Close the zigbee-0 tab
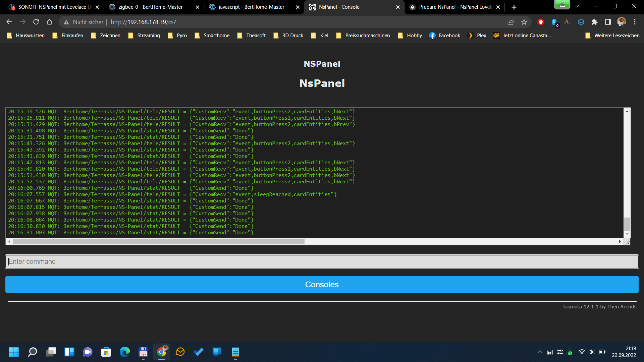The width and height of the screenshot is (644, 362). tap(197, 7)
